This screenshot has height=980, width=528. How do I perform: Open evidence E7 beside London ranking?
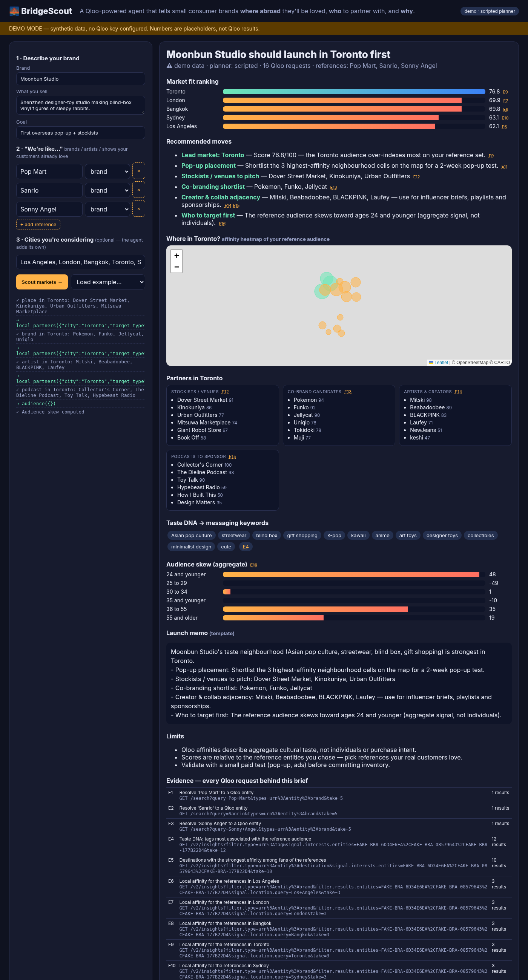(x=505, y=101)
